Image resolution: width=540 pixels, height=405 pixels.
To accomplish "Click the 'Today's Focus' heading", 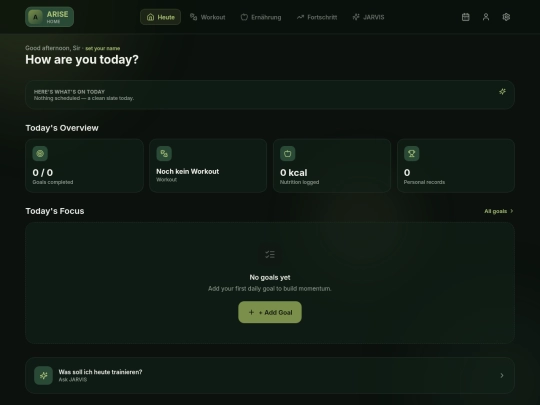I will [55, 211].
